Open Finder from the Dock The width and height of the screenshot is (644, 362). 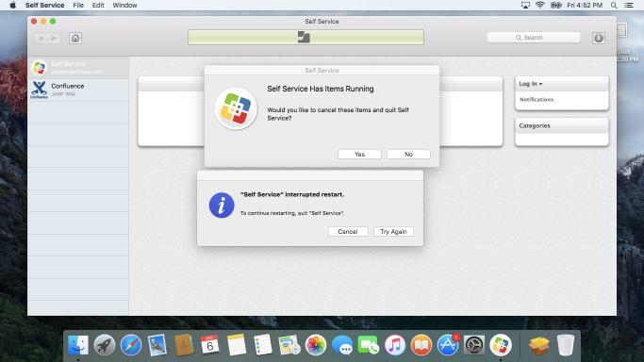78,345
